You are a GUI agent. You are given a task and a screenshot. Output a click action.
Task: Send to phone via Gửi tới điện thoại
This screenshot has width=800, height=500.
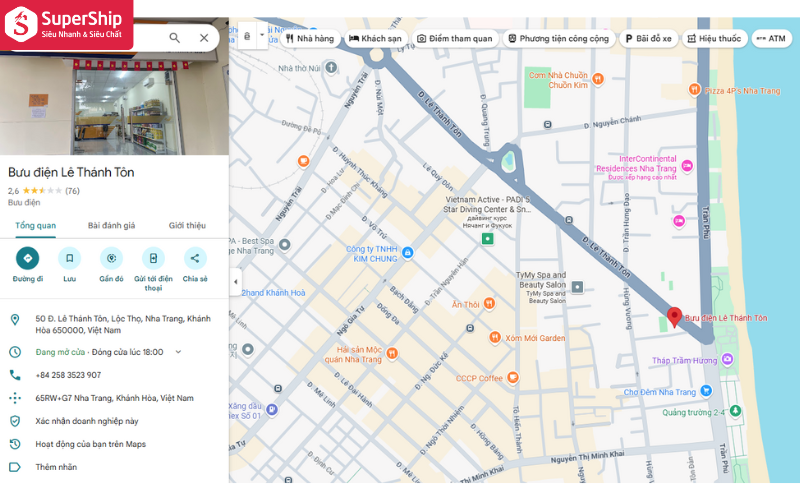point(153,258)
